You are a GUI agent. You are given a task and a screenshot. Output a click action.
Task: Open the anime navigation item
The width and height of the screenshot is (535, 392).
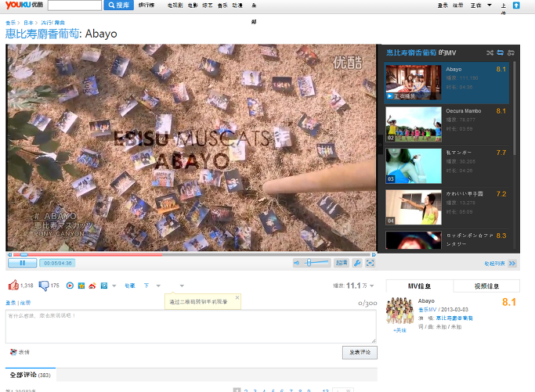(237, 5)
